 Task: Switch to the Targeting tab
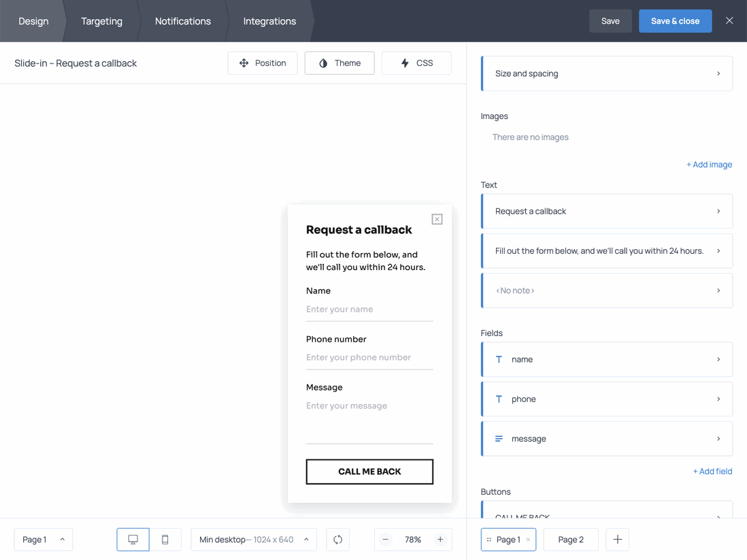pos(101,21)
